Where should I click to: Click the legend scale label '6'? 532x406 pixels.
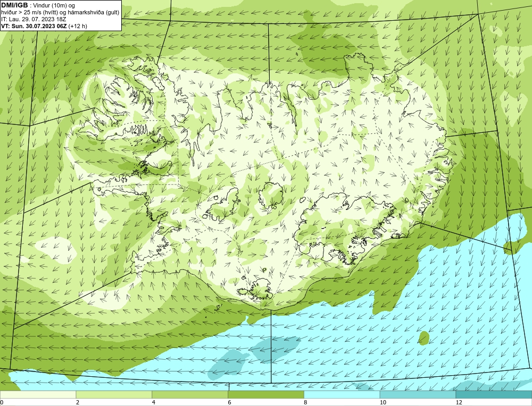pyautogui.click(x=230, y=402)
